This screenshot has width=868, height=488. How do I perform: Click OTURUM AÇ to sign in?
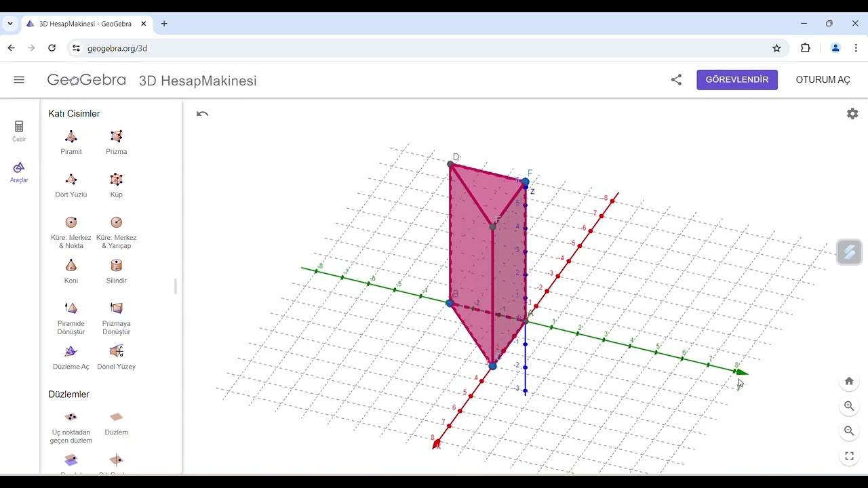(x=823, y=80)
